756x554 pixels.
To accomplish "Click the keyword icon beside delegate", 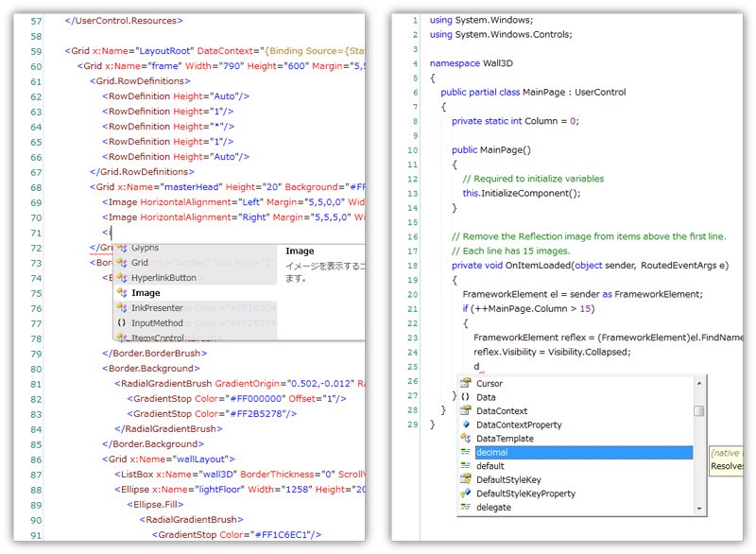I will coord(465,507).
